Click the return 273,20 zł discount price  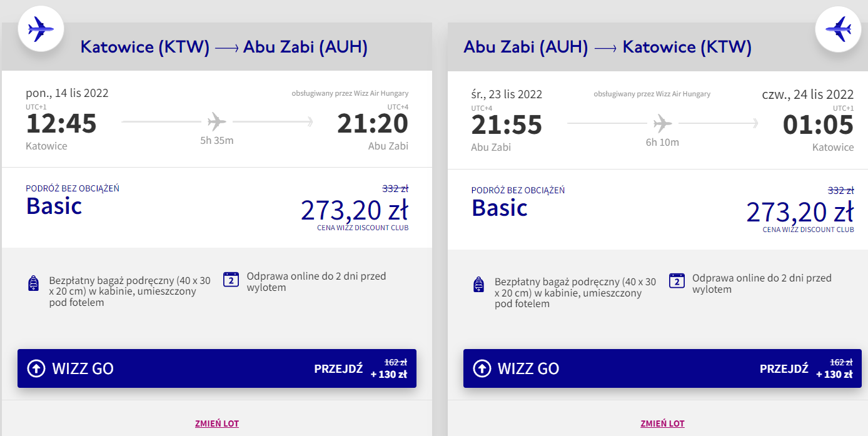coord(800,212)
